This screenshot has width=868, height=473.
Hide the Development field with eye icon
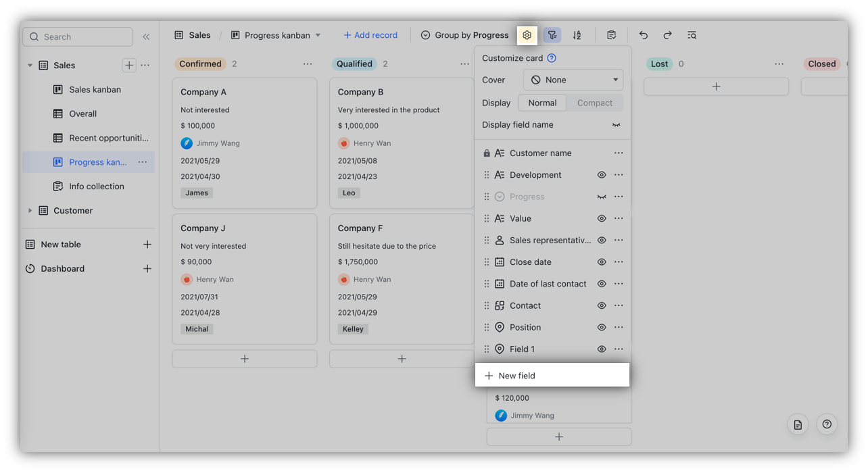601,175
